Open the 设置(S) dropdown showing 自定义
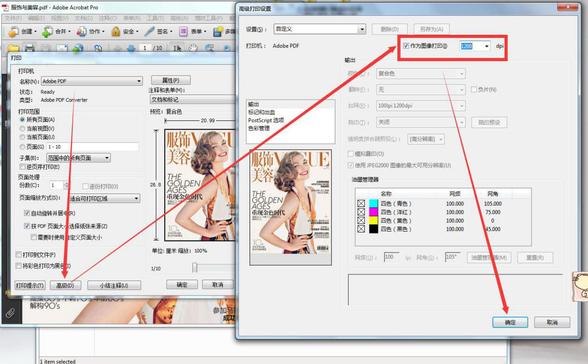Image resolution: width=588 pixels, height=364 pixels. 320,29
